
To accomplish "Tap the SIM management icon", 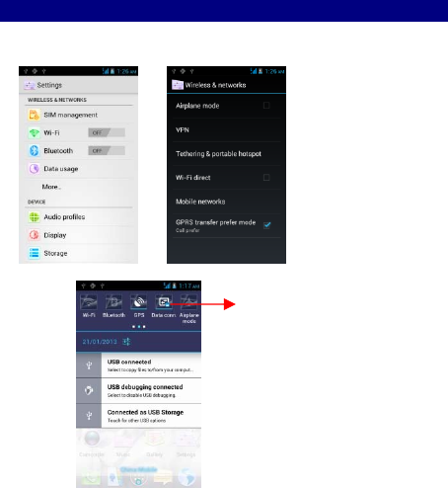I will pyautogui.click(x=34, y=115).
